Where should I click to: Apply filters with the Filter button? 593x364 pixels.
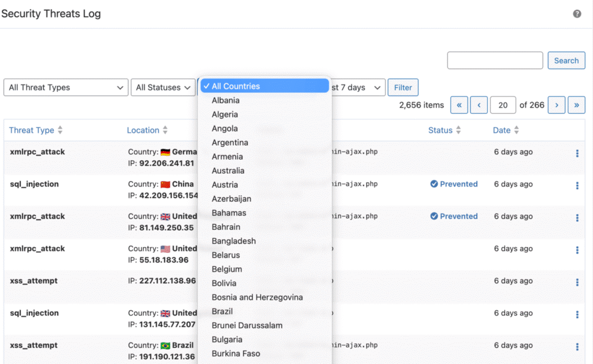(402, 87)
